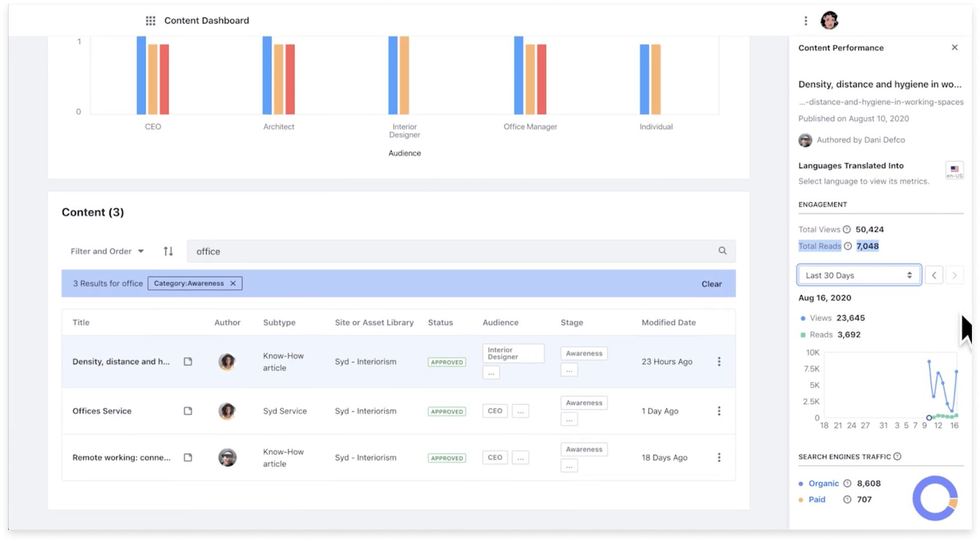
Task: Click the user profile avatar
Action: click(x=829, y=21)
